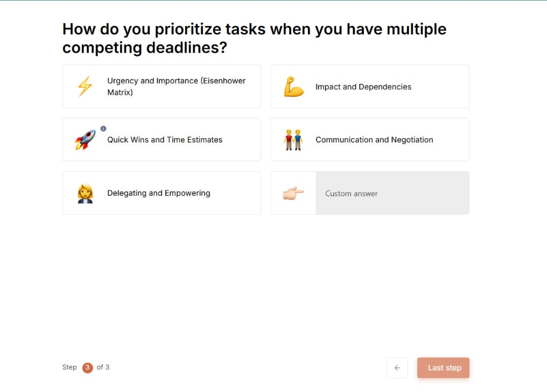
Task: Click the question heading text
Action: 254,38
